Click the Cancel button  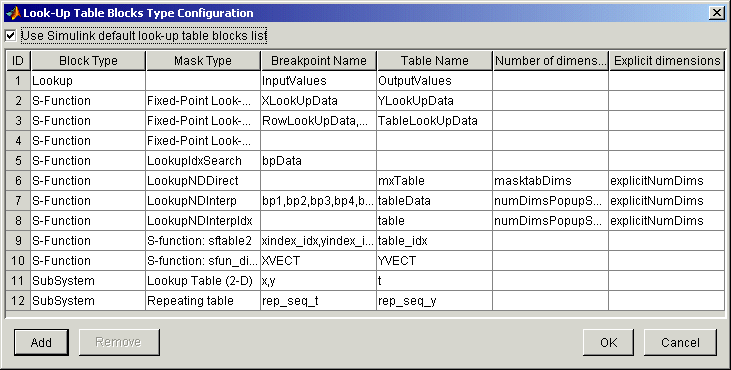(680, 342)
